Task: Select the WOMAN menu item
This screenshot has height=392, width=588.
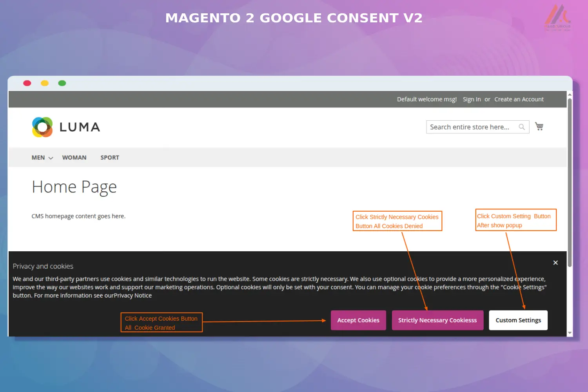Action: [74, 157]
